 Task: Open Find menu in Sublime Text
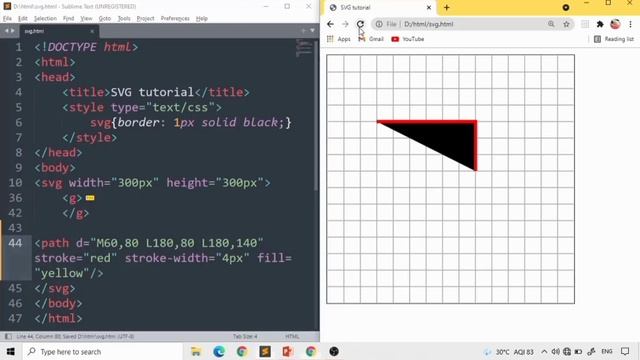[x=69, y=18]
